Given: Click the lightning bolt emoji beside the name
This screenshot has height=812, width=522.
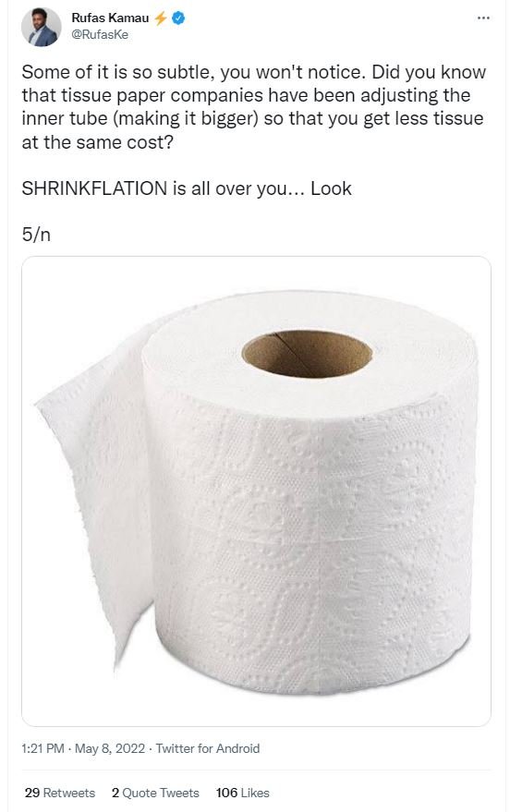Looking at the screenshot, I should pos(161,18).
